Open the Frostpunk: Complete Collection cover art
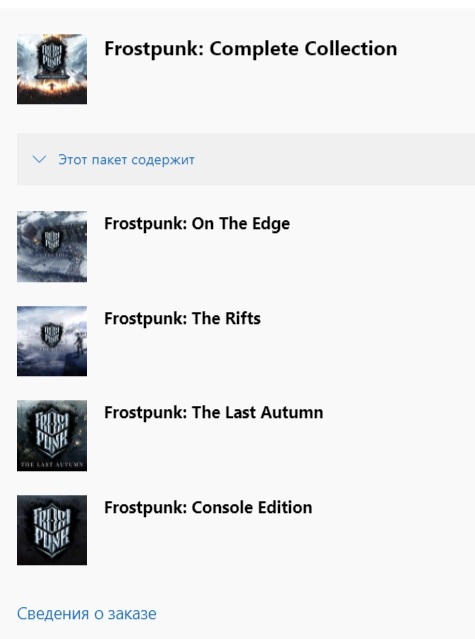The height and width of the screenshot is (639, 475). (x=52, y=69)
